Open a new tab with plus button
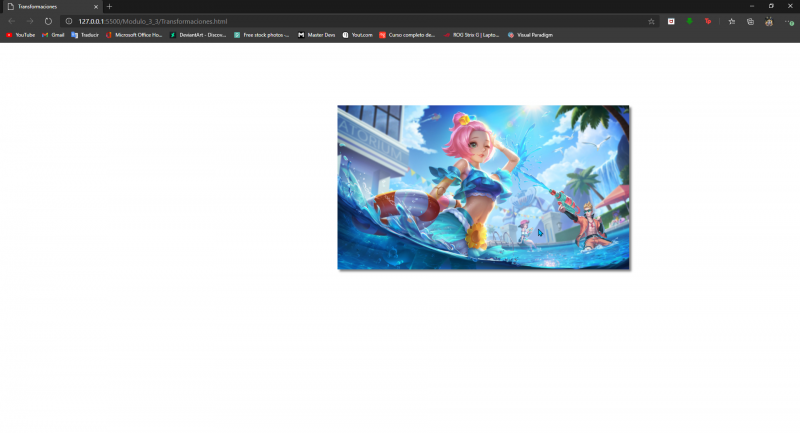This screenshot has height=433, width=800. click(109, 6)
